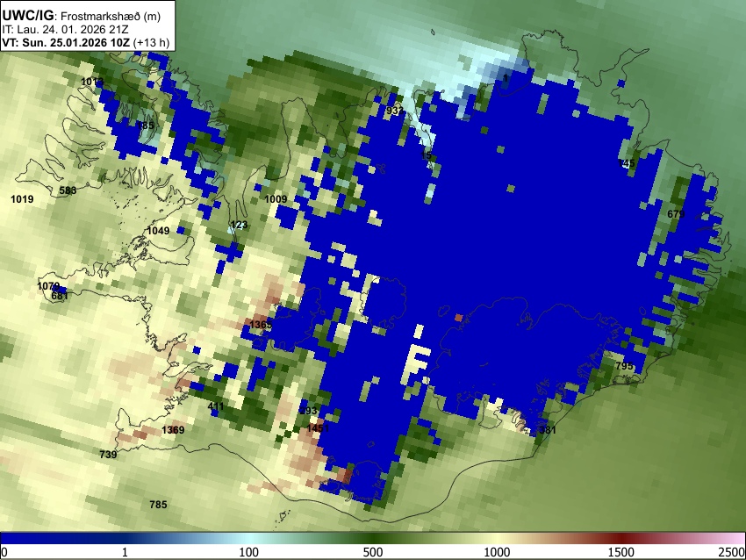Click the map value 679 in the east
Viewport: 746px width, 560px height.
[676, 214]
